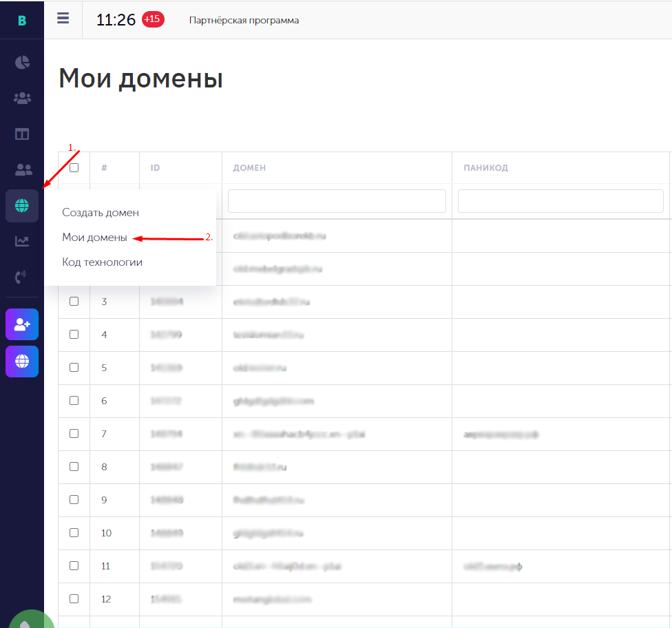
Task: Click the 11:26 clock text
Action: coord(116,20)
